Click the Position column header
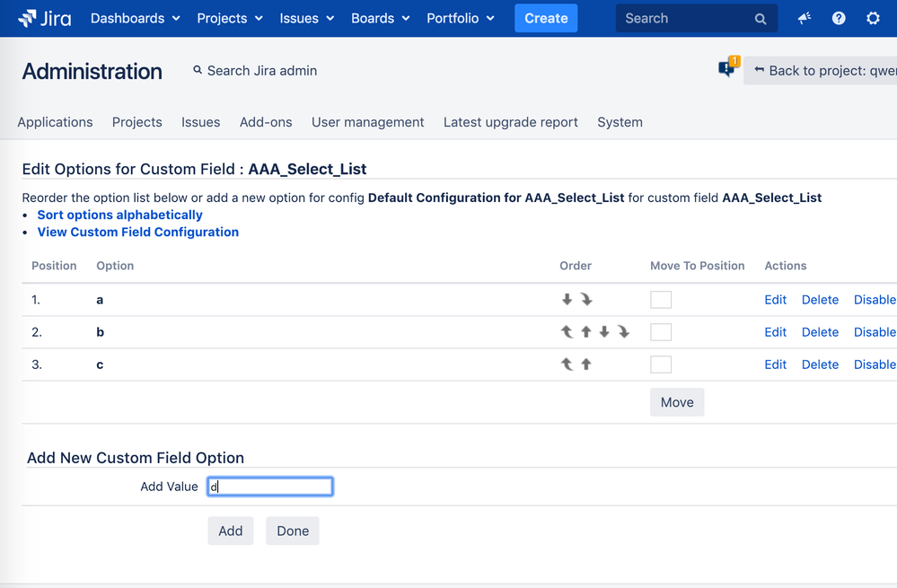The width and height of the screenshot is (897, 588). tap(54, 266)
